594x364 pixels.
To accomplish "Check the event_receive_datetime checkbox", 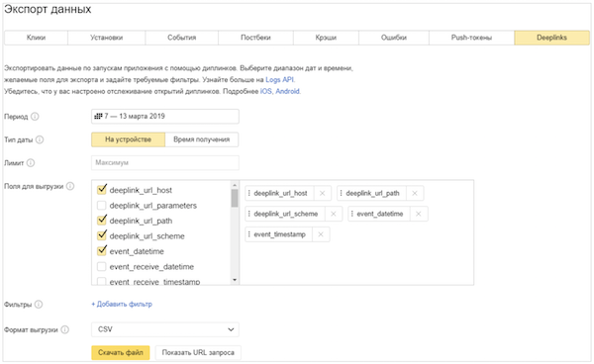I will point(102,267).
